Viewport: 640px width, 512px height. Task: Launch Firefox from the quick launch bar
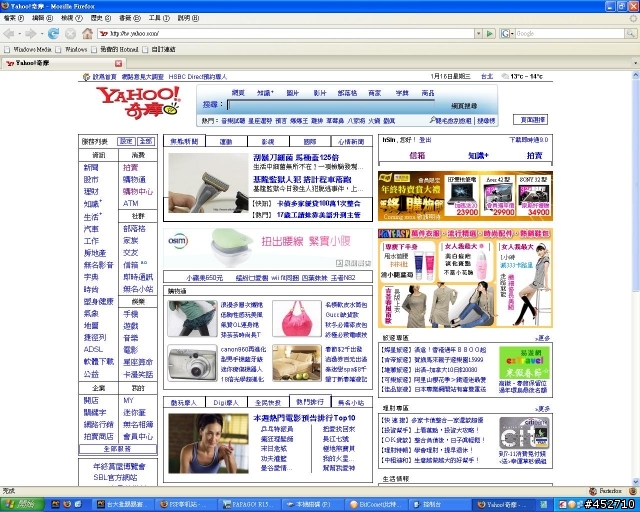coord(67,505)
